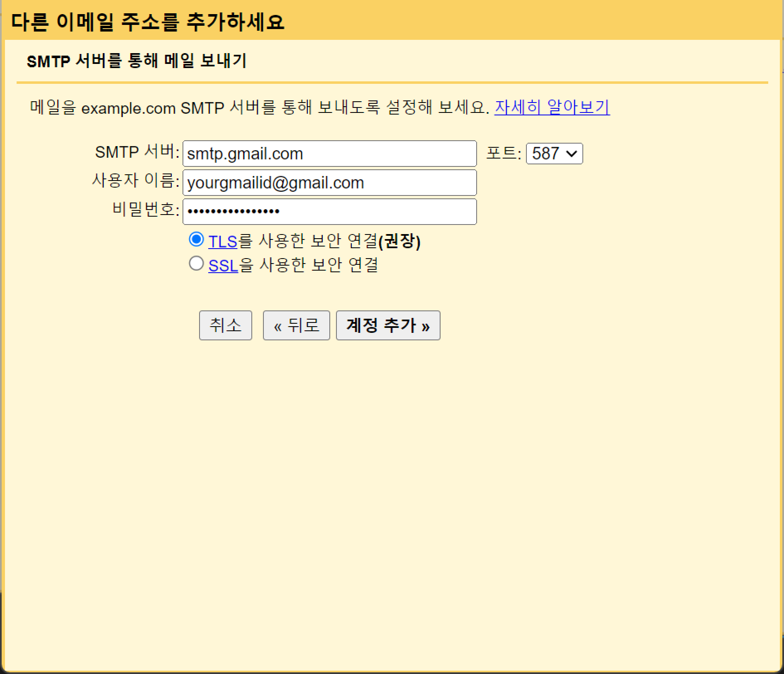Click the 계정 추가 » button
The image size is (784, 674).
(388, 325)
